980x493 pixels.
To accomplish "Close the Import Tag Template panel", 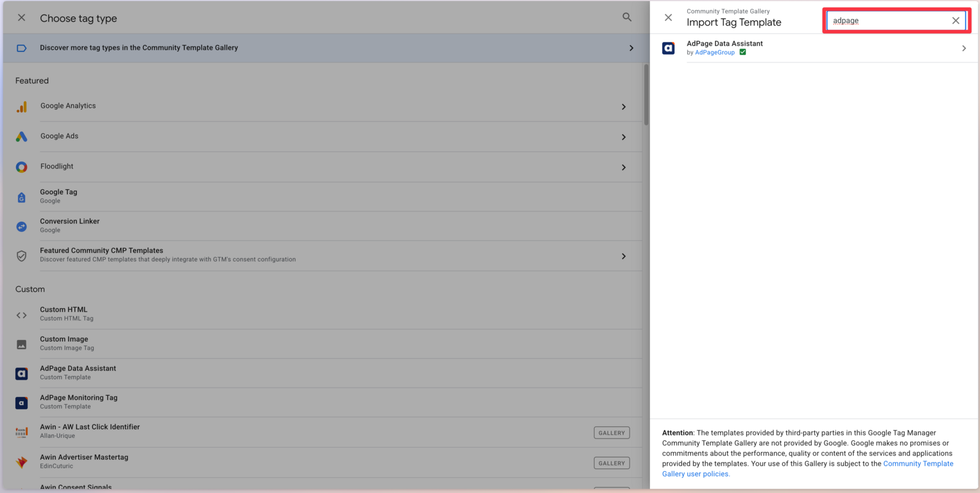I will tap(668, 18).
